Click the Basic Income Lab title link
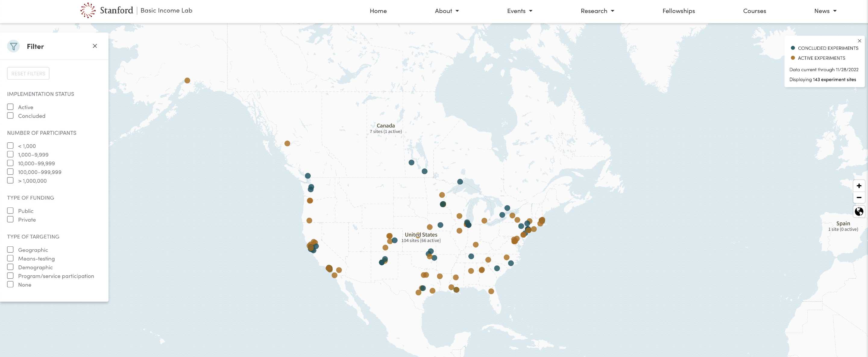This screenshot has width=868, height=357. 166,11
